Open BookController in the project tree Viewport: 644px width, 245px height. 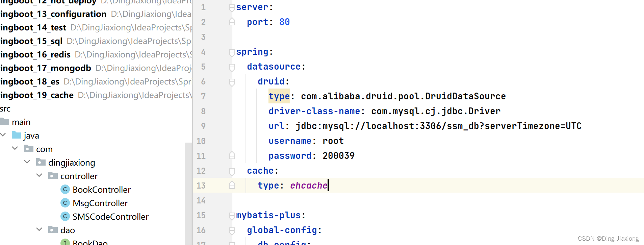(102, 190)
